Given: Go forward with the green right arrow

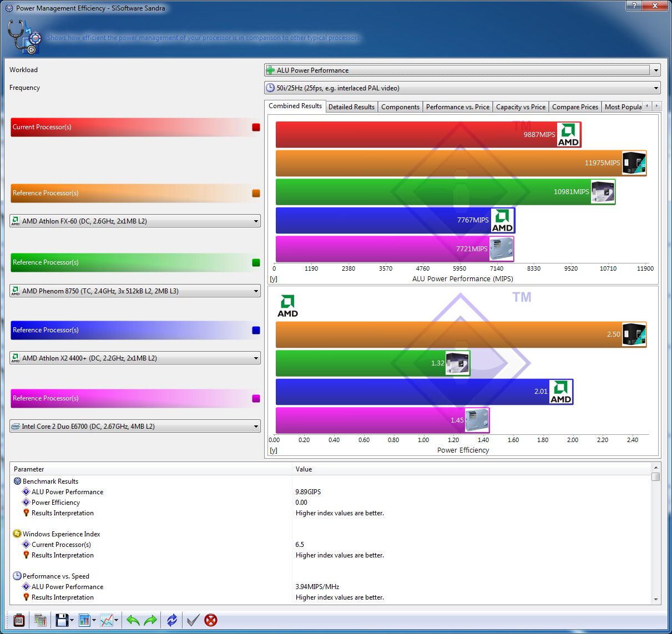Looking at the screenshot, I should pos(150,620).
